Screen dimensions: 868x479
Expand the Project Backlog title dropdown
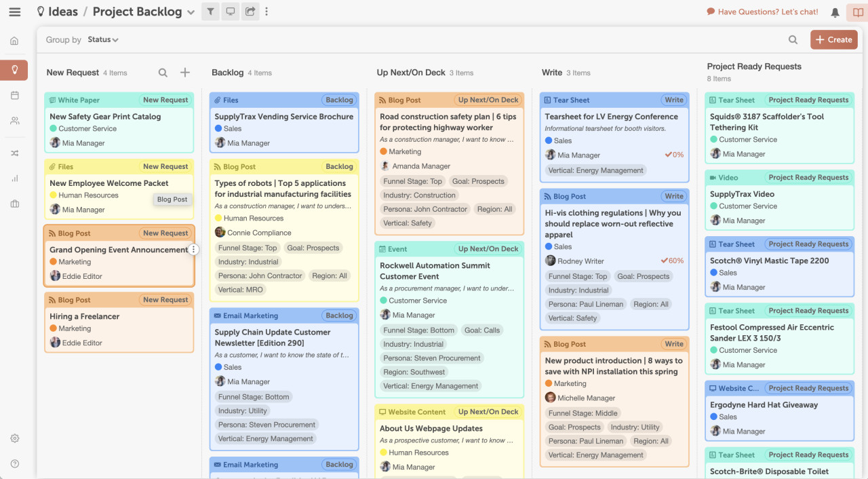191,12
